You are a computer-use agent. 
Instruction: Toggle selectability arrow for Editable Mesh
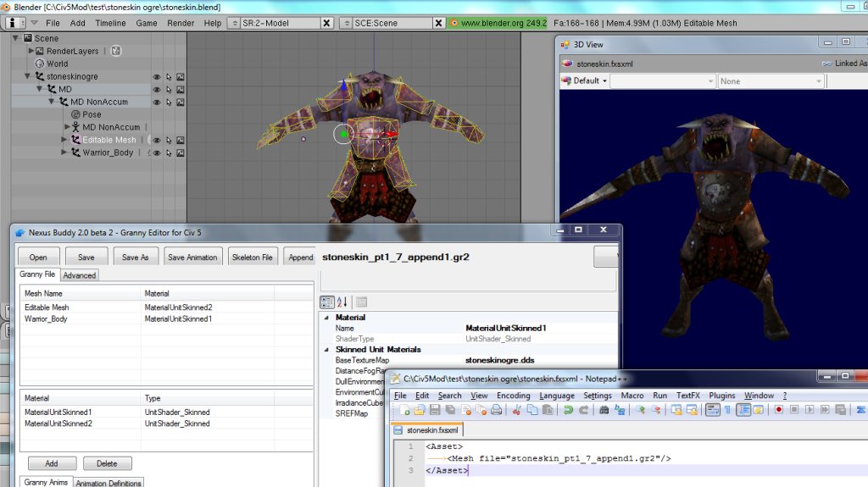(169, 141)
